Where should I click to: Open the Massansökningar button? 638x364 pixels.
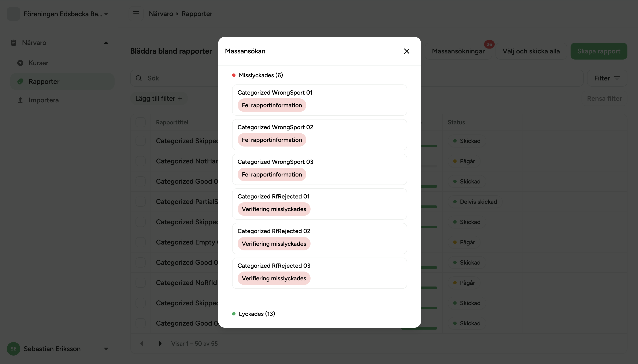pos(458,51)
